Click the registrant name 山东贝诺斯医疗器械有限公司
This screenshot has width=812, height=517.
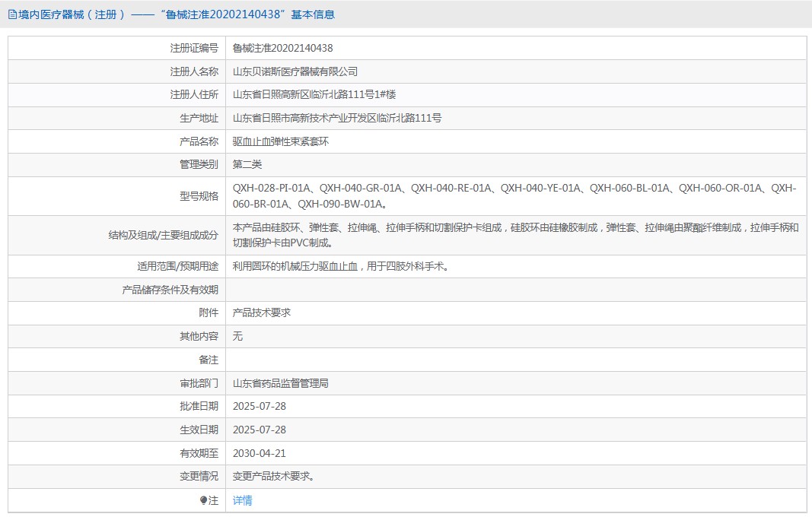coord(295,71)
